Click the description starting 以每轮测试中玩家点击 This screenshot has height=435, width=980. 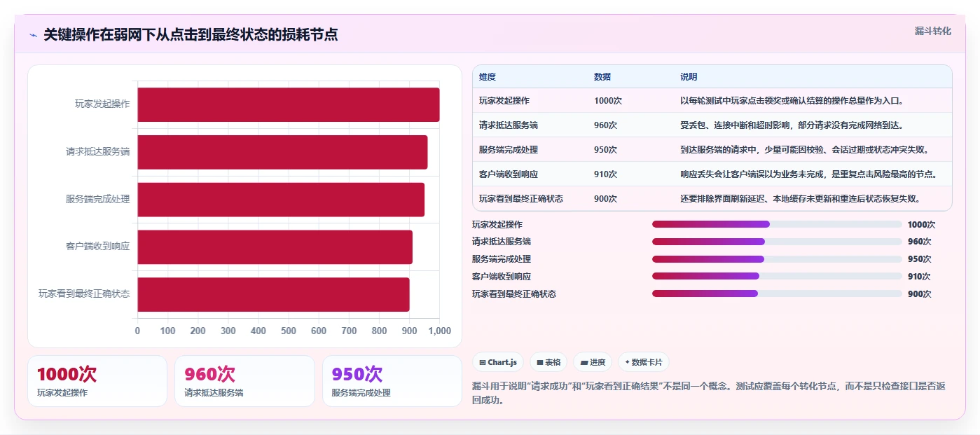tap(792, 101)
